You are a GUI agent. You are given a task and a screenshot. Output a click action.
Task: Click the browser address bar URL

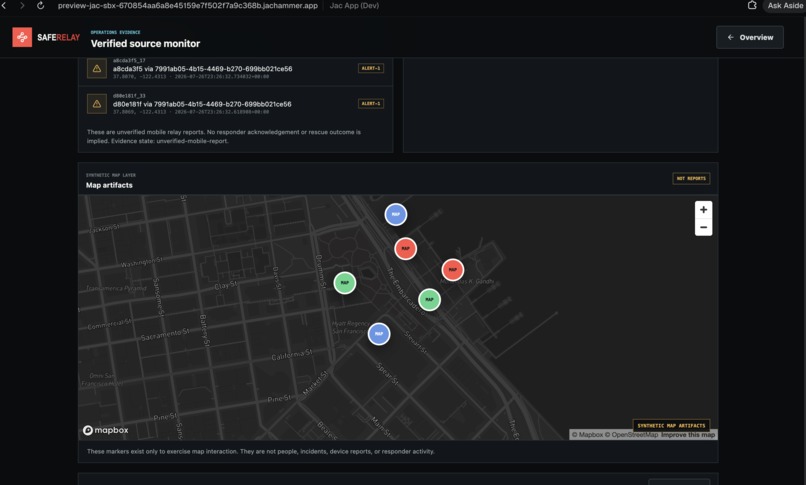pos(188,6)
